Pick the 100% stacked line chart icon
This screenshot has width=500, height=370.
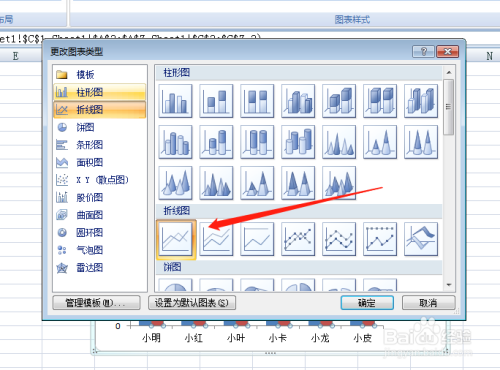(257, 239)
